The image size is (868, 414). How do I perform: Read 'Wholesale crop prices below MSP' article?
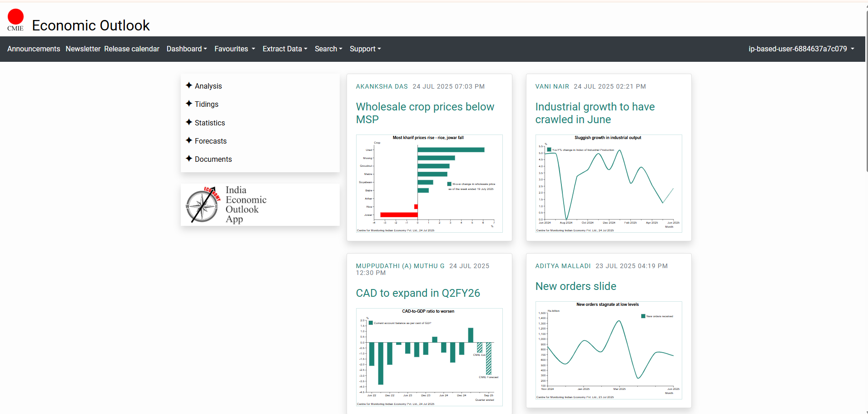[x=425, y=113]
